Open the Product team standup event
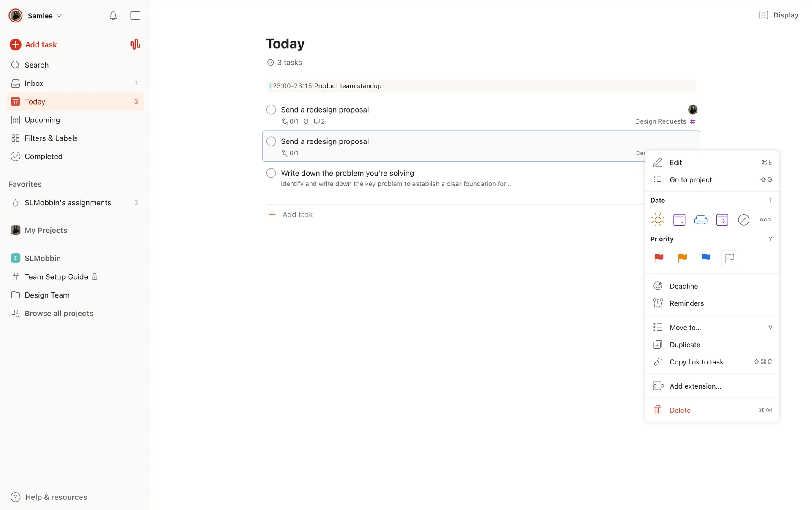Viewport: 812px width, 510px height. pos(348,86)
